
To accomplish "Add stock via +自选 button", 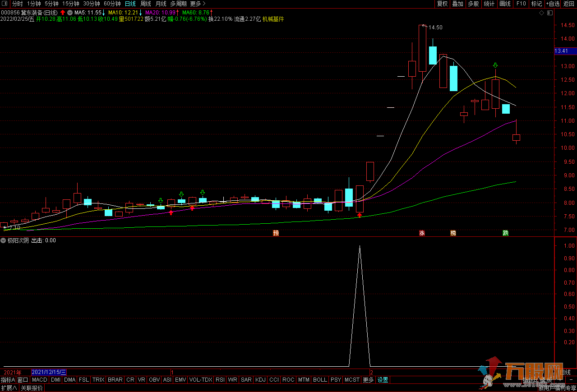I will pos(553,4).
